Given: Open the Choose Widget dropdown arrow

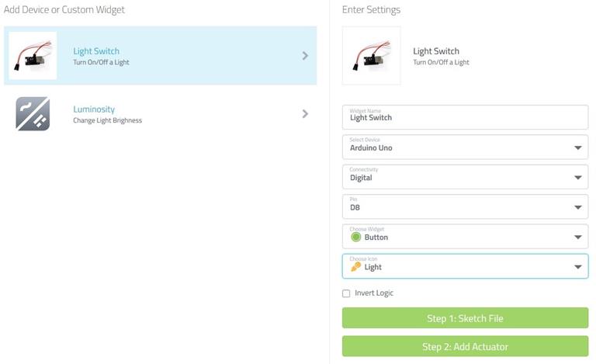Looking at the screenshot, I should click(x=577, y=237).
